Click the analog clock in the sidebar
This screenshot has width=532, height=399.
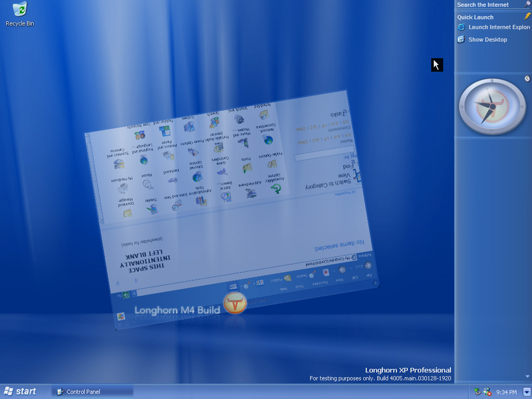(491, 106)
